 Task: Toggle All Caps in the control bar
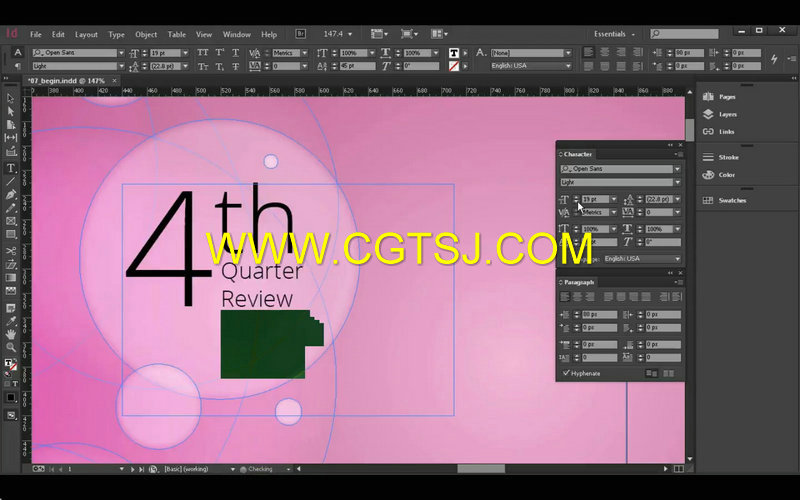[203, 53]
